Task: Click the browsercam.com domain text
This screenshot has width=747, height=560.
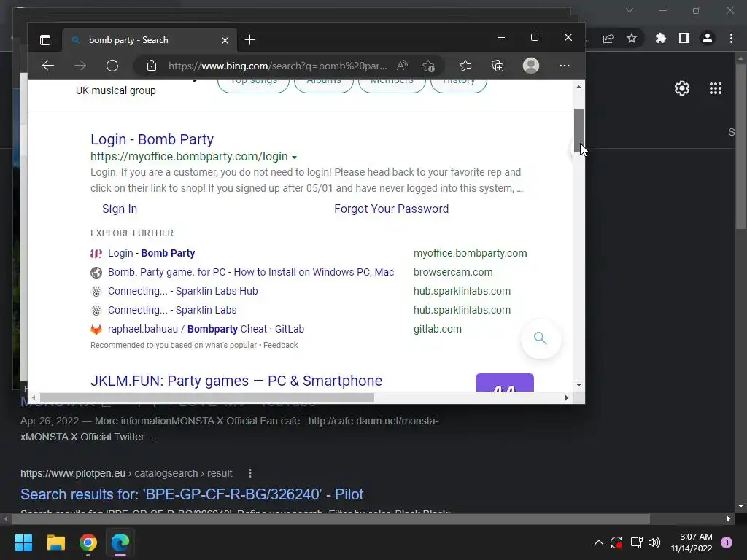Action: pyautogui.click(x=453, y=273)
